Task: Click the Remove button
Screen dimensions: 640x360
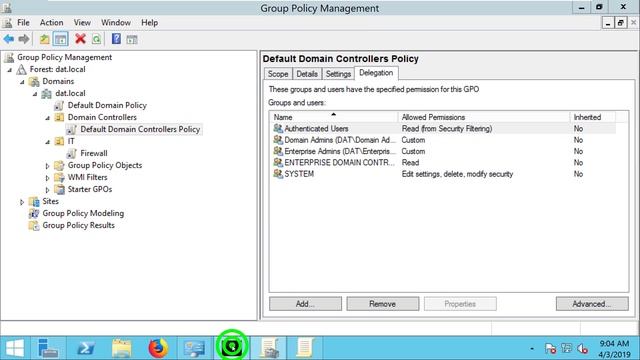Action: [382, 304]
